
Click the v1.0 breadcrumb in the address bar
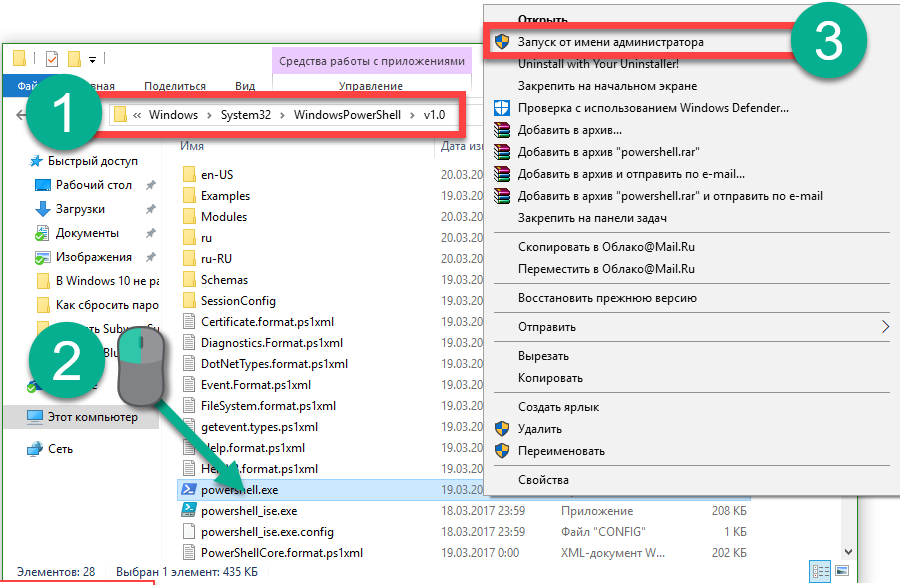pos(435,115)
